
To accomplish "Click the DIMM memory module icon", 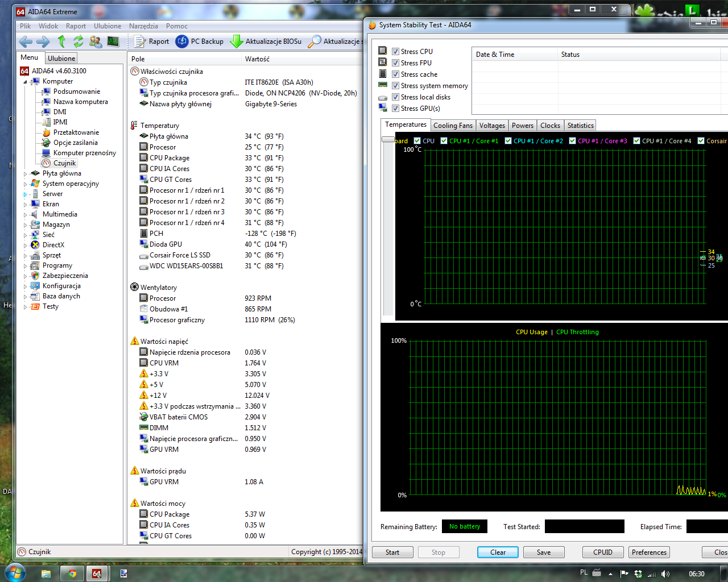I will point(144,428).
